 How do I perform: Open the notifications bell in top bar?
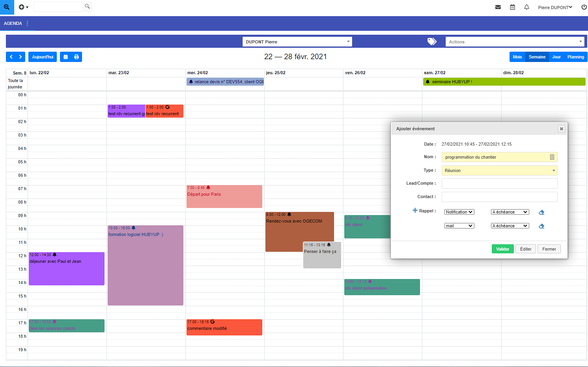pos(526,7)
